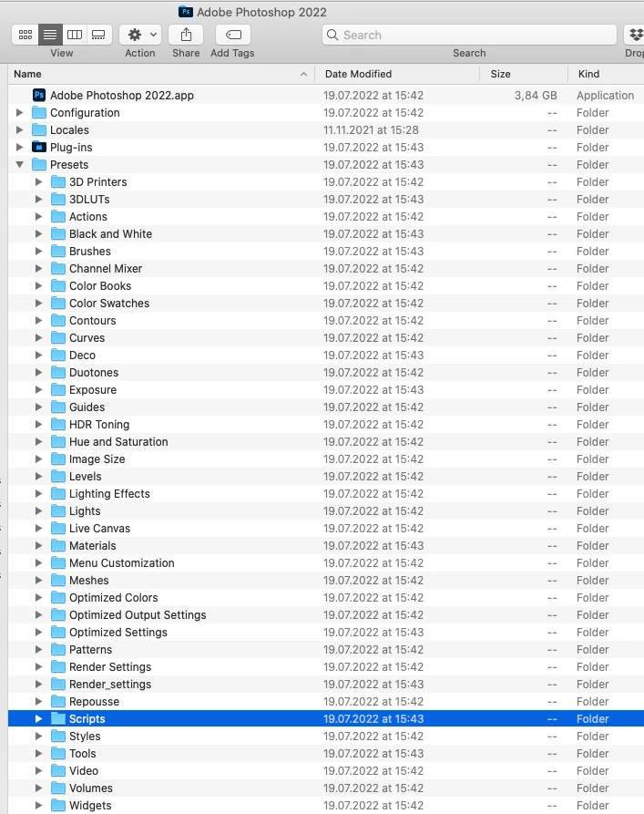Select the Widgets folder row
The image size is (644, 814).
(x=326, y=806)
